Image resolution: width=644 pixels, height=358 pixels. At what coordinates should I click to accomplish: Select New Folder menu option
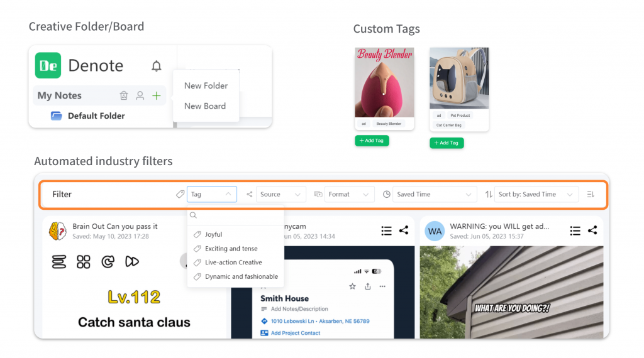pos(206,85)
